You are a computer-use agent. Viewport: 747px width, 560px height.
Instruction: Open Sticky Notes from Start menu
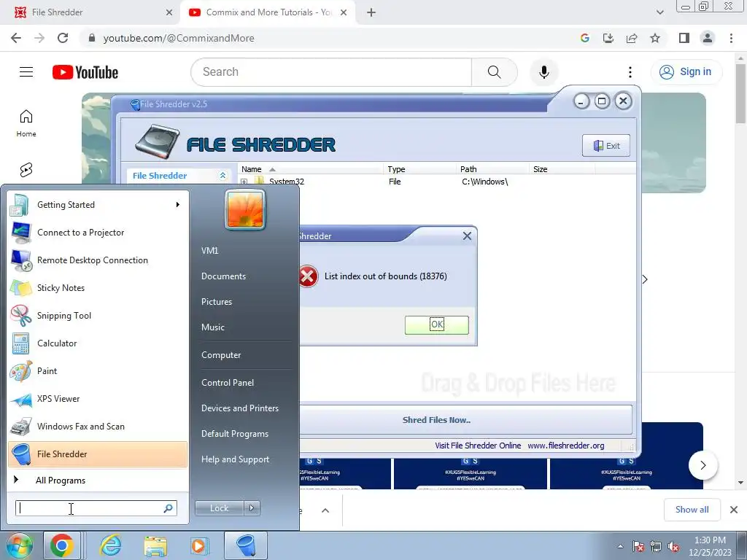(x=98, y=287)
